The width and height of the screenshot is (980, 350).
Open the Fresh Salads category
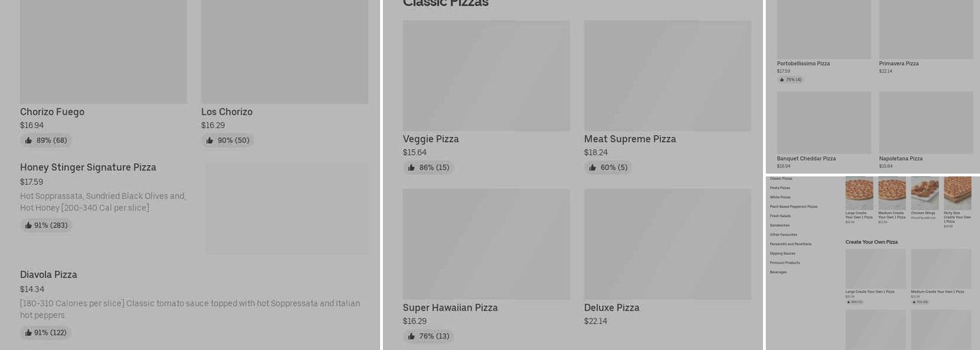point(780,216)
